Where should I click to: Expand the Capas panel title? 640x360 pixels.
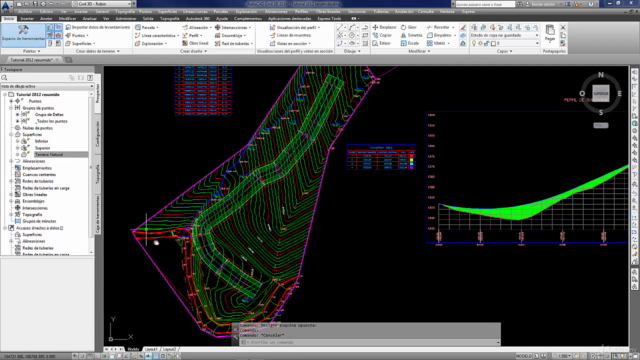pyautogui.click(x=504, y=51)
